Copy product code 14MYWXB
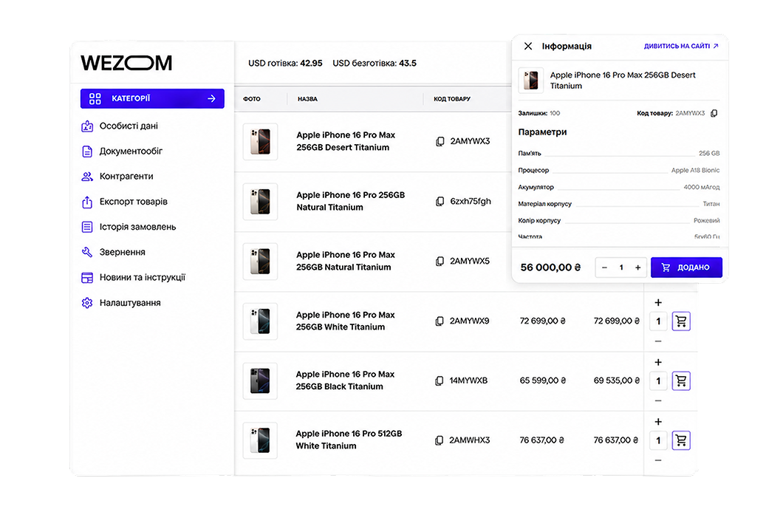Image resolution: width=766 pixels, height=532 pixels. 440,381
